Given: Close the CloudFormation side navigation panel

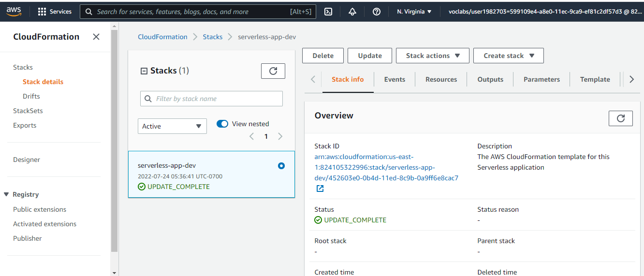Looking at the screenshot, I should (96, 37).
